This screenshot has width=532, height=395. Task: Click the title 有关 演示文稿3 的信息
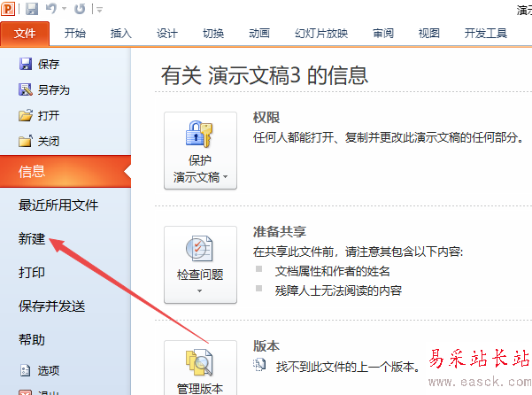[x=265, y=75]
